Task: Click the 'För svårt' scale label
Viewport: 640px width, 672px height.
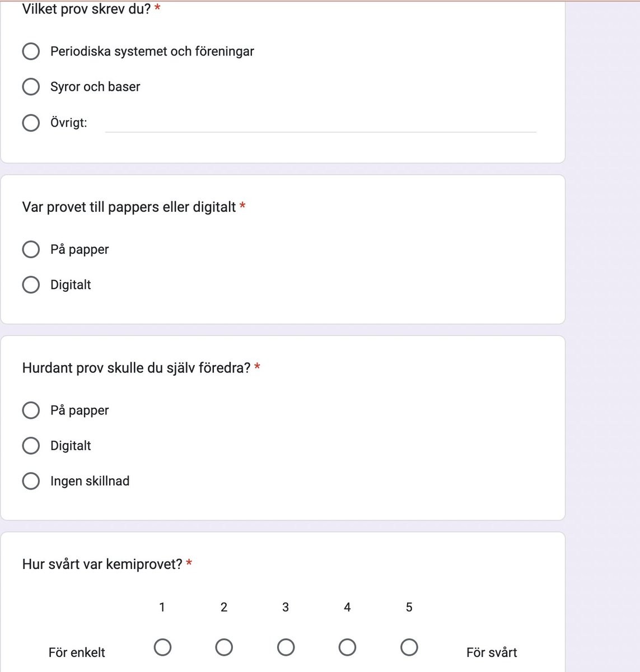Action: pos(492,652)
